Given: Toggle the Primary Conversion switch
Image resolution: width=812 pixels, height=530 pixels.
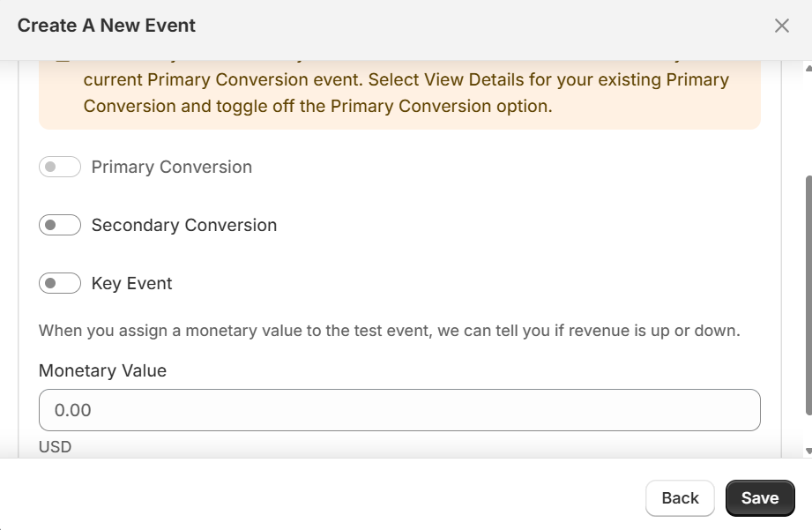Looking at the screenshot, I should pyautogui.click(x=60, y=167).
